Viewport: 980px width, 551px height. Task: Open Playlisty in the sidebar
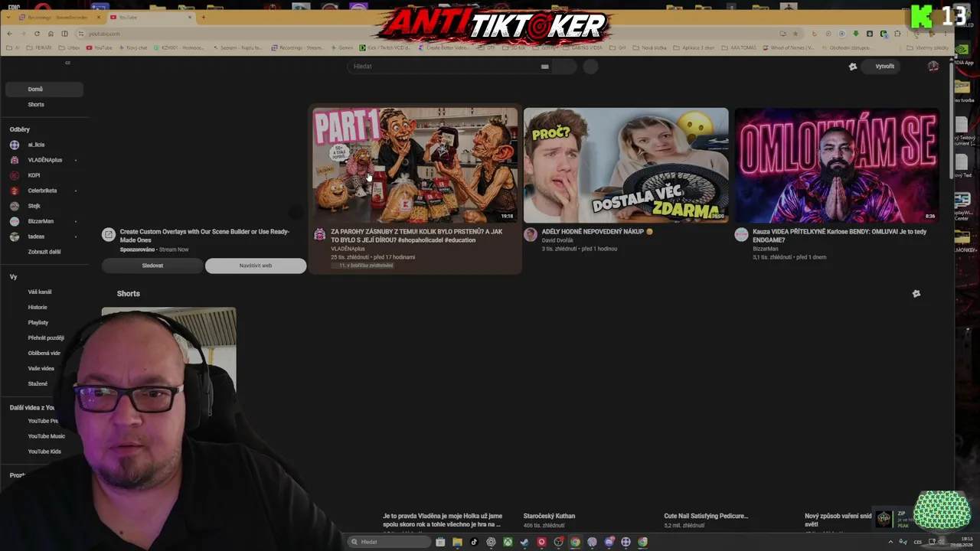pyautogui.click(x=38, y=323)
